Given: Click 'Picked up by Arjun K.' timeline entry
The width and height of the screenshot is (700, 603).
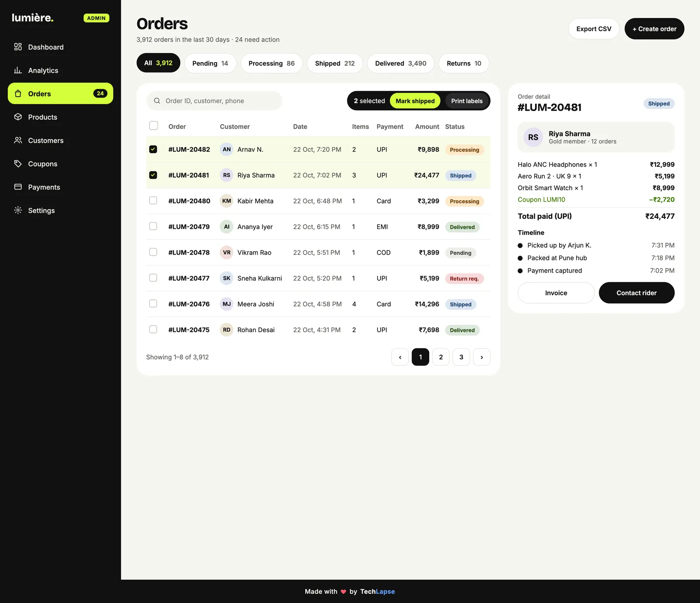Looking at the screenshot, I should tap(596, 245).
